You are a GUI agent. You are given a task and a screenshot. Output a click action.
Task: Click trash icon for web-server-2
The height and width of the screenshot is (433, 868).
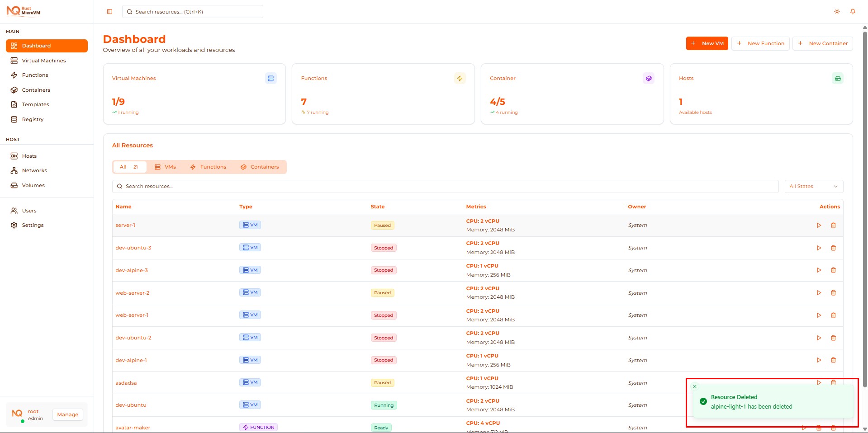click(833, 293)
